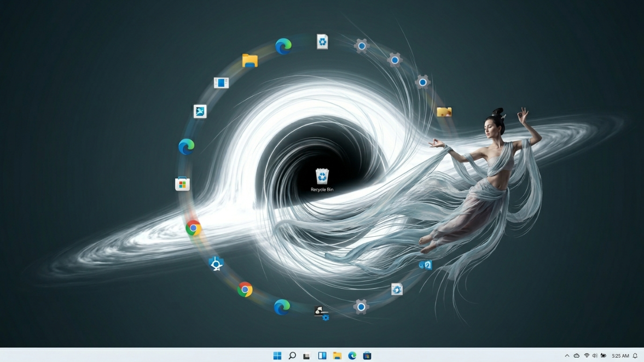Open Task View in the taskbar
Image resolution: width=644 pixels, height=362 pixels.
(x=306, y=356)
